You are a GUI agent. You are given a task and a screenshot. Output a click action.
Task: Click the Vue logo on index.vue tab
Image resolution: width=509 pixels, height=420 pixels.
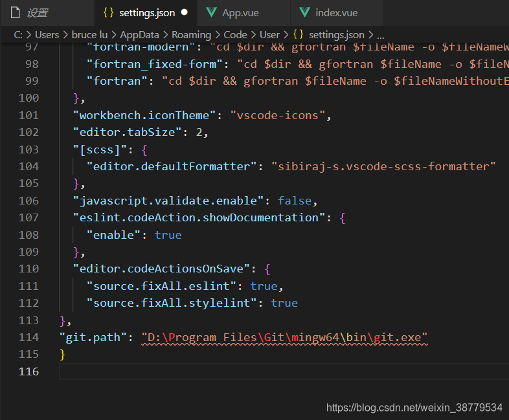coord(304,12)
